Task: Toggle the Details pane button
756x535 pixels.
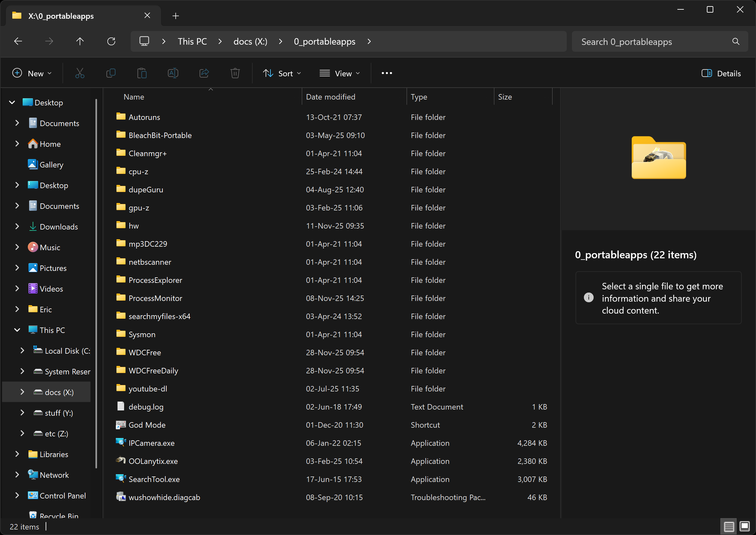Action: click(x=721, y=73)
